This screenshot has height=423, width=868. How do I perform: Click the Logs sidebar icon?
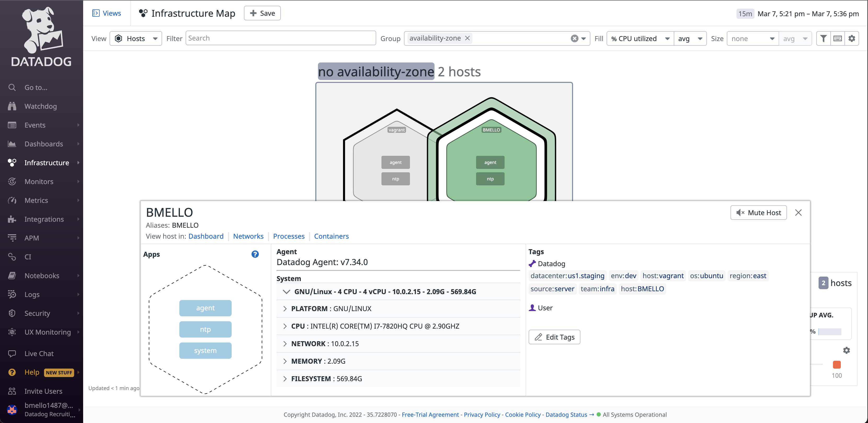(12, 295)
